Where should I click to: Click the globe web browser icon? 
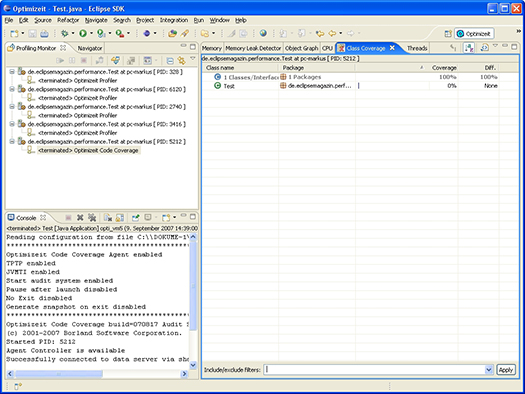click(x=264, y=33)
